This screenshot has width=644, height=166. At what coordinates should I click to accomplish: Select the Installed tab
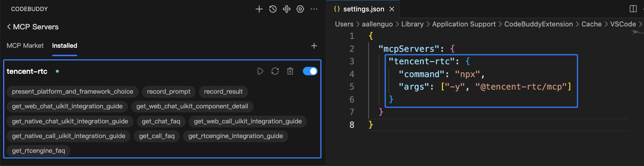65,46
